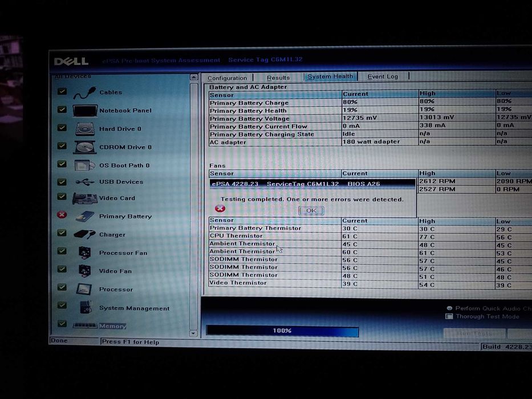Toggle the Processor Fan checkbox
The height and width of the screenshot is (399, 532).
click(x=62, y=251)
